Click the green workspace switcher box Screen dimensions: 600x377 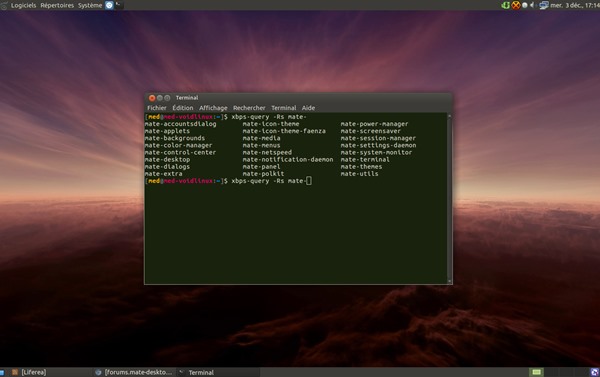click(536, 372)
